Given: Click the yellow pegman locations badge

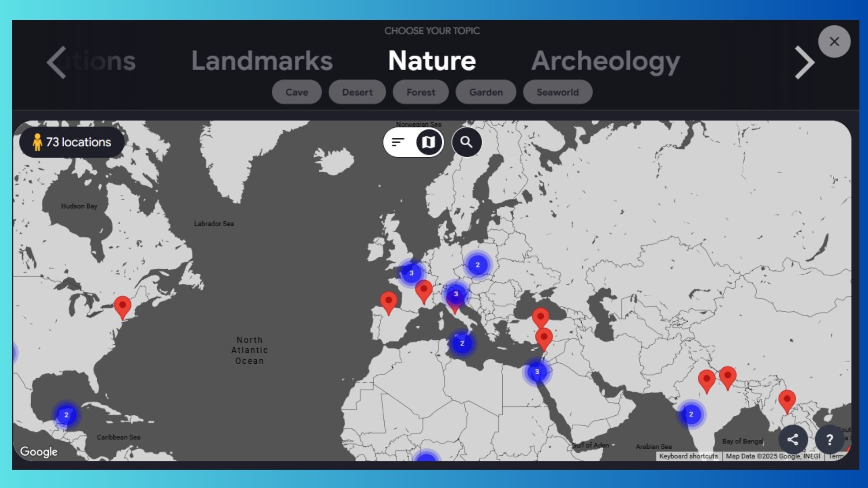Looking at the screenshot, I should [x=72, y=142].
